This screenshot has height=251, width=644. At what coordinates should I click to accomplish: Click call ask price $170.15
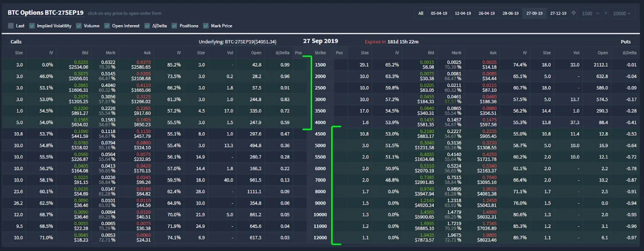click(x=142, y=171)
